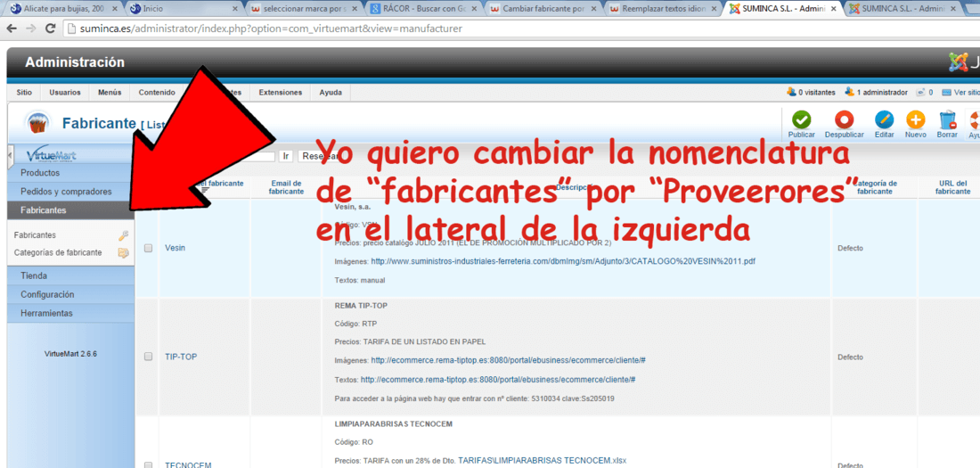Screen dimensions: 980x468
Task: Click the VirtueMart logo in the sidebar
Action: (x=52, y=154)
